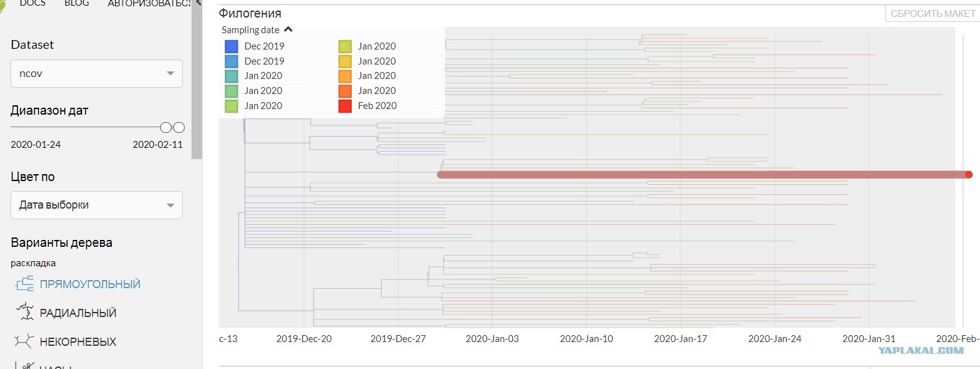This screenshot has width=980, height=369.
Task: Click the 2020-Jan-03 axis label
Action: 493,339
